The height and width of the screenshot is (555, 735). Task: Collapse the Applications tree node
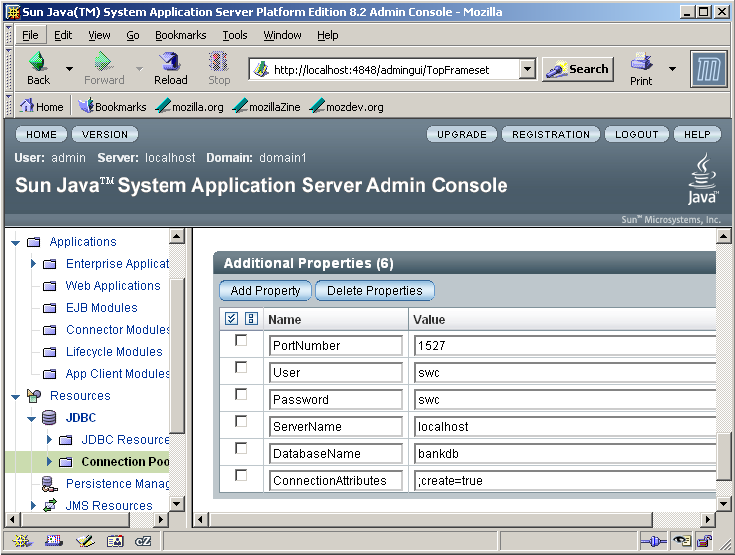pyautogui.click(x=16, y=243)
